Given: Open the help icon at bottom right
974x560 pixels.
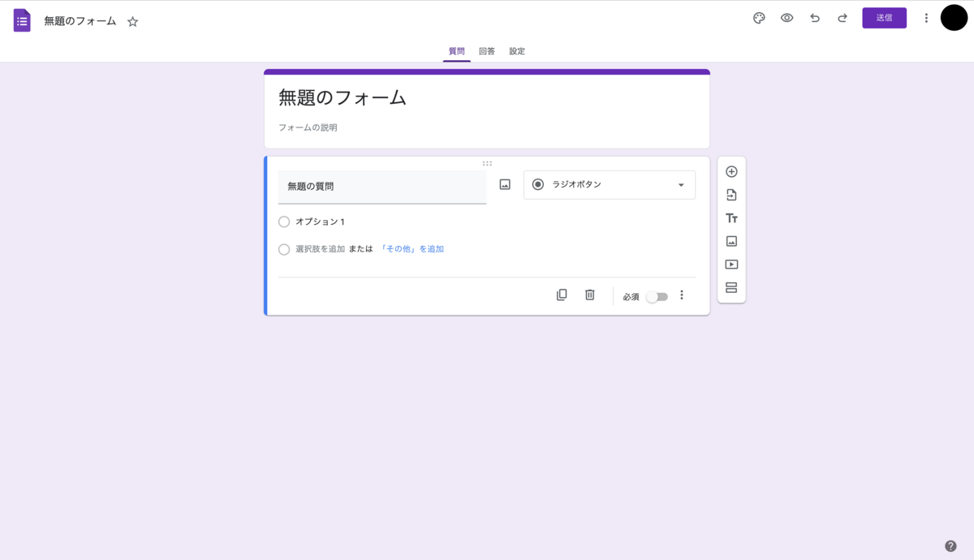Looking at the screenshot, I should (x=950, y=546).
